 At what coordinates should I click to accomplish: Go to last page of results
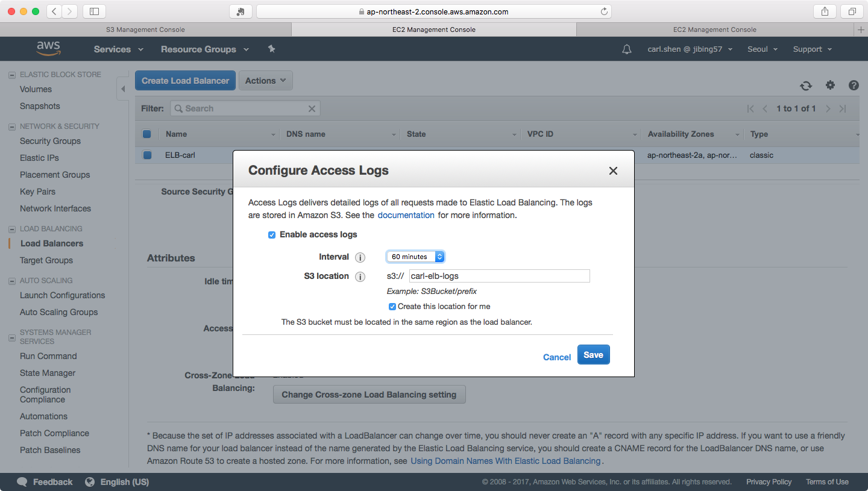843,108
